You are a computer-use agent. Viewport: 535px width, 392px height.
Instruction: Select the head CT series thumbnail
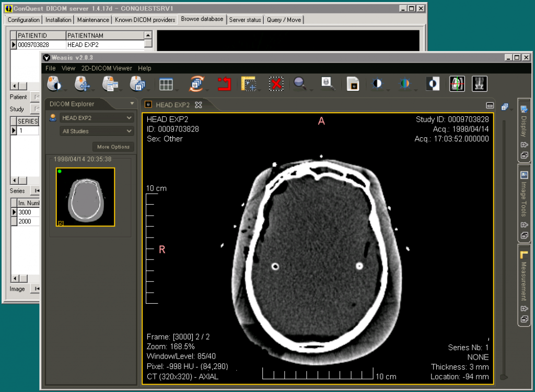click(85, 197)
